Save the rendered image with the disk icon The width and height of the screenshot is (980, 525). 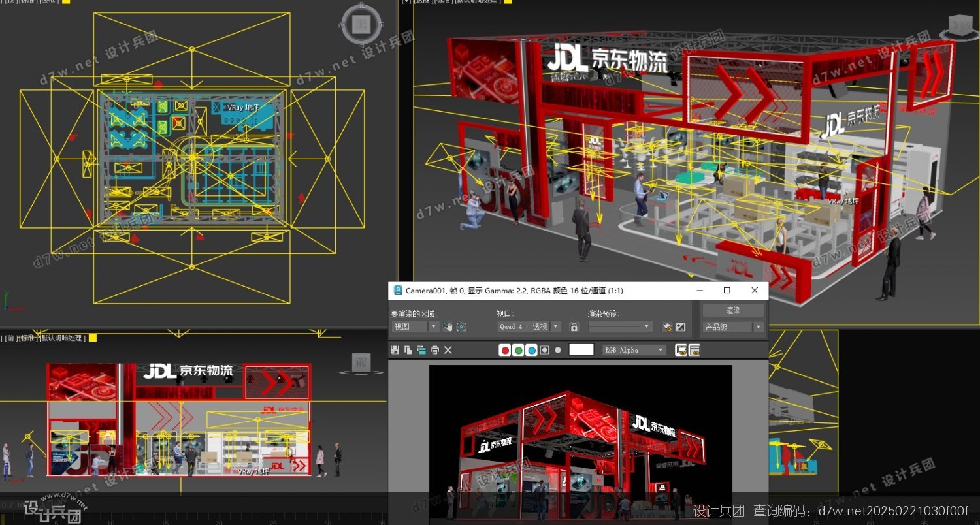[x=395, y=350]
